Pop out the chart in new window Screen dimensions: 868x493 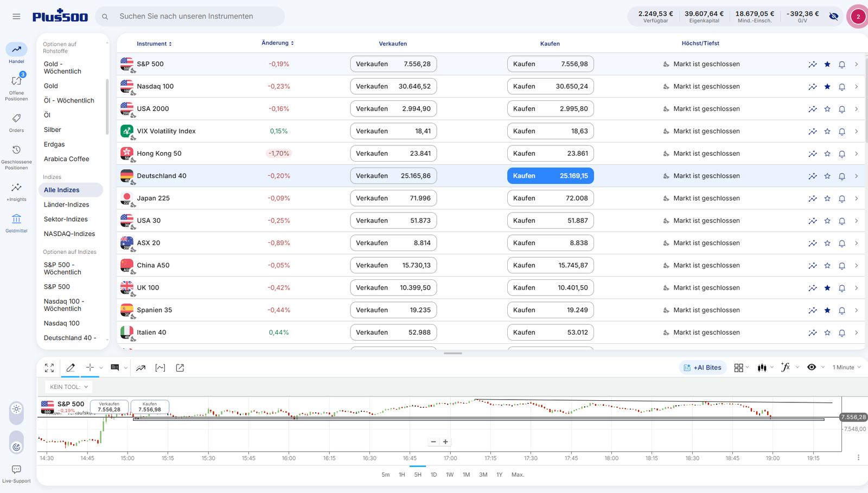coord(180,368)
